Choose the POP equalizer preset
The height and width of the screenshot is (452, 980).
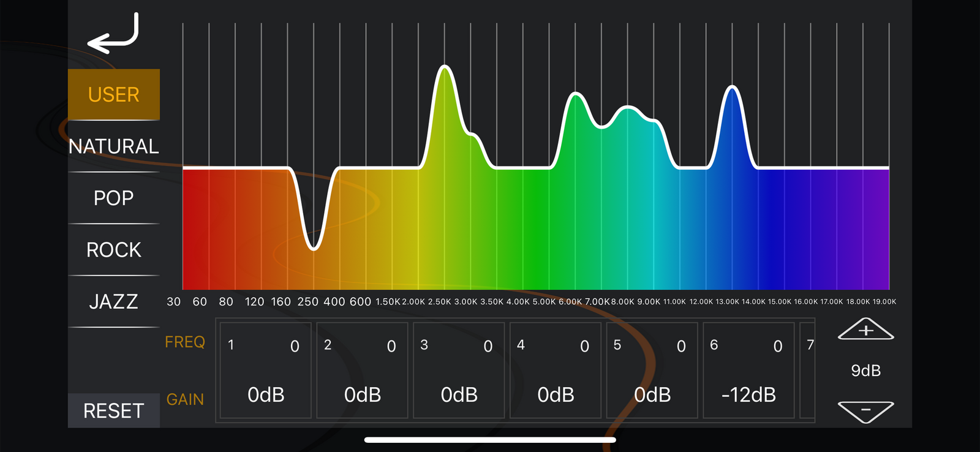click(114, 198)
